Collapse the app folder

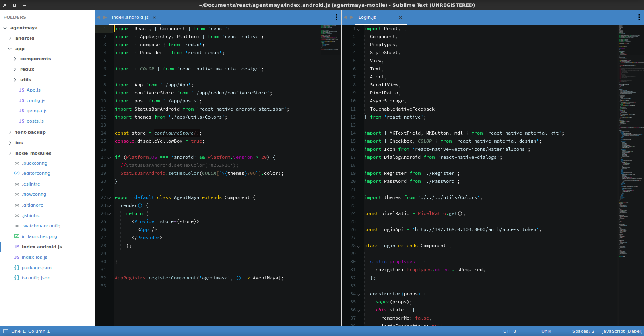(10, 49)
